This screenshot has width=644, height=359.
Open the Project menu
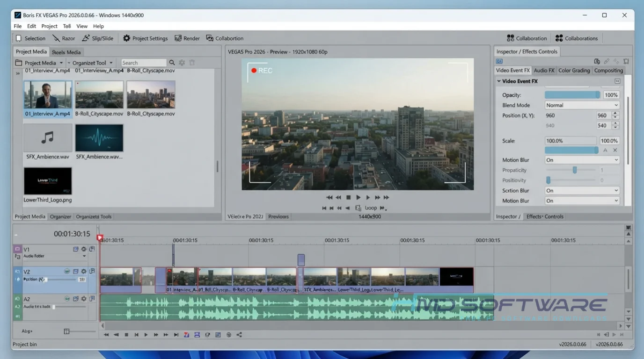[49, 26]
